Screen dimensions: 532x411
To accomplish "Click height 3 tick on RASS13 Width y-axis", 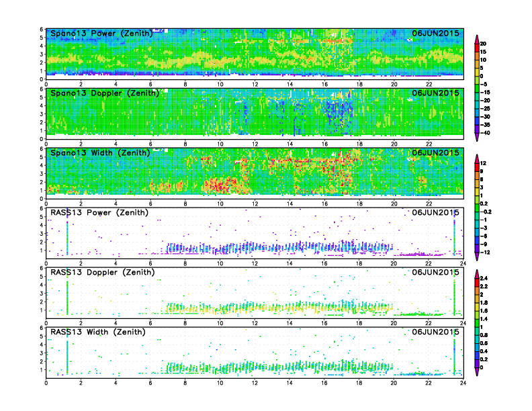I will tap(42, 353).
